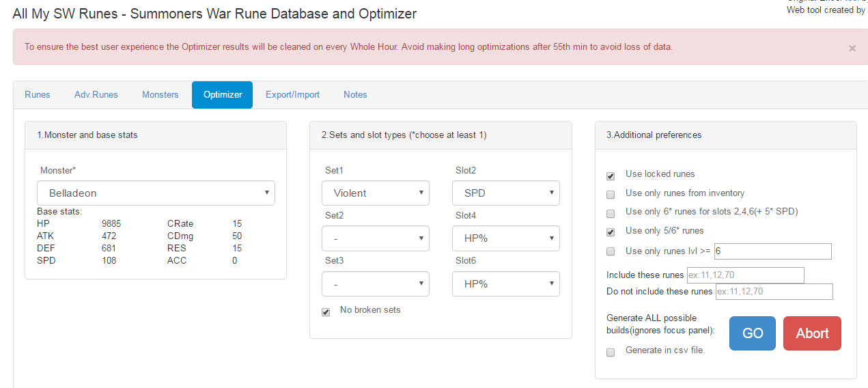
Task: Click the ATK base stat value 472
Action: tap(109, 236)
